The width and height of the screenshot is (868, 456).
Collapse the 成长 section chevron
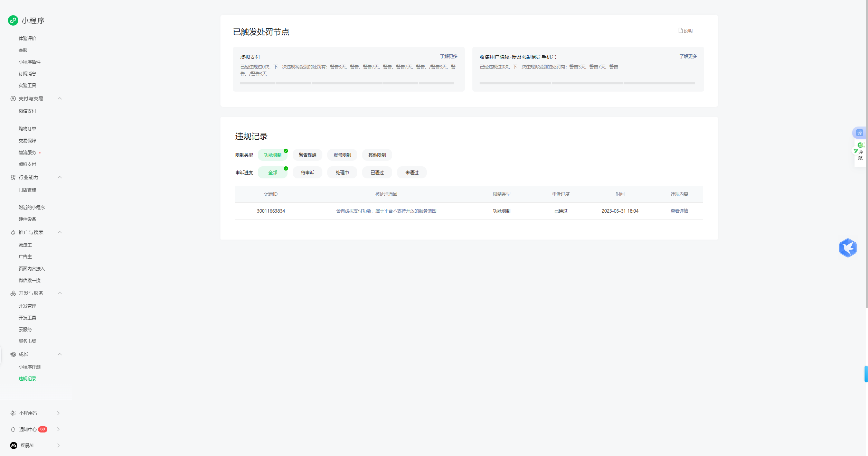click(60, 354)
